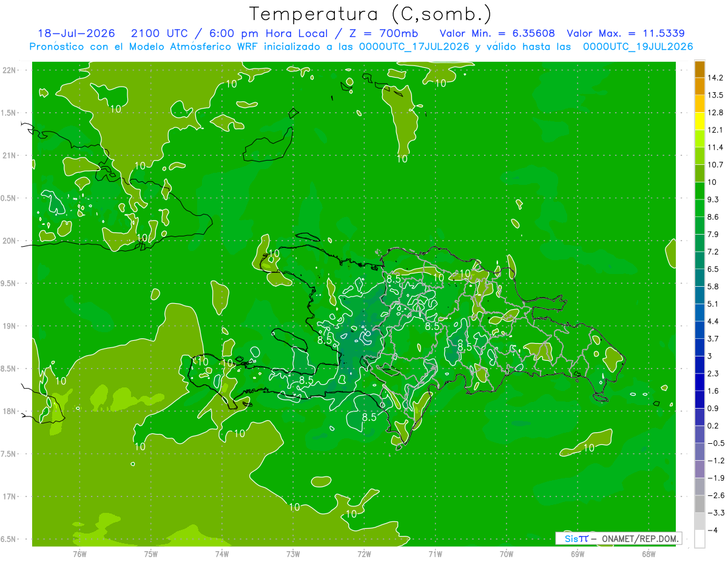This screenshot has width=728, height=562.
Task: Click the 20N latitude axis label
Action: pos(8,241)
